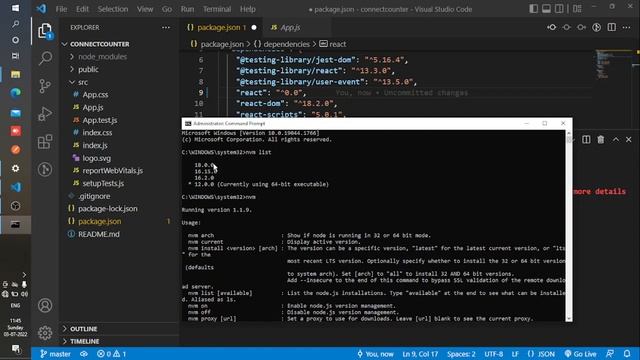
Task: Open notifications bell icon
Action: 627,354
